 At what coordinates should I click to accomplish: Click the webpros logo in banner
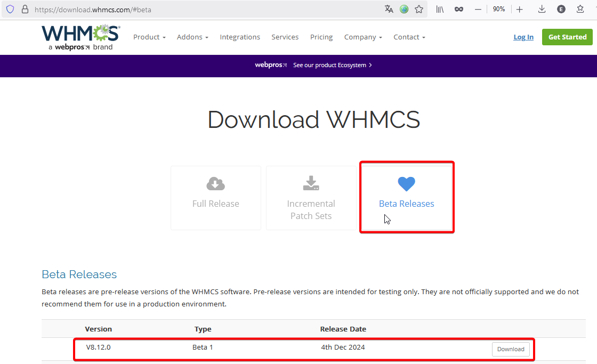[x=271, y=64]
